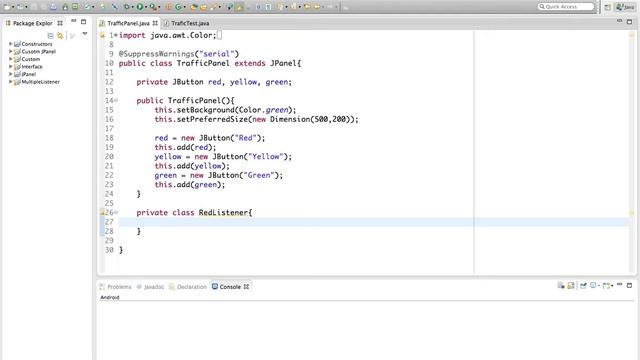Screen dimensions: 640x360
Task: Switch to the TraficTest.java editor tab
Action: pyautogui.click(x=190, y=23)
